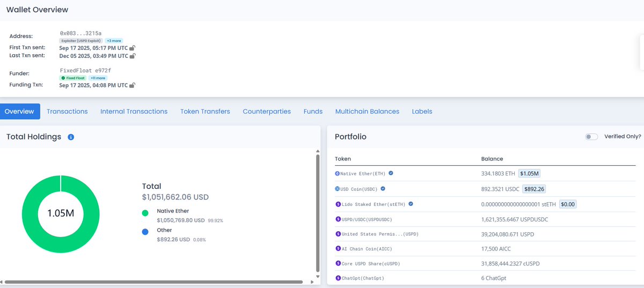
Task: Open the Counterparties tab
Action: click(267, 112)
